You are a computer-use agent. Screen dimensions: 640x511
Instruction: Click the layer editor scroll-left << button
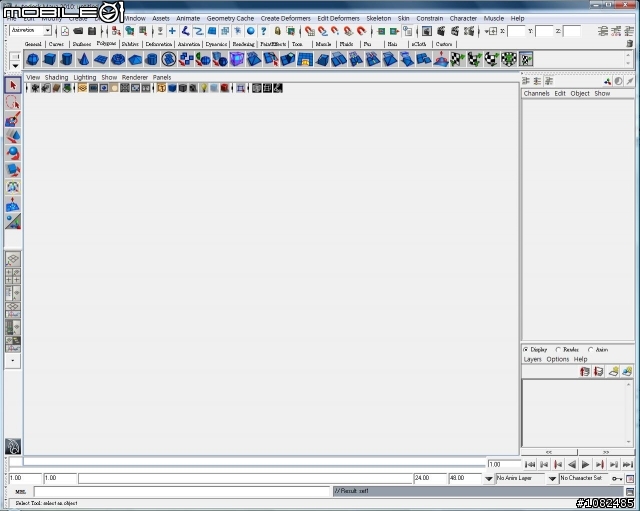[x=549, y=452]
